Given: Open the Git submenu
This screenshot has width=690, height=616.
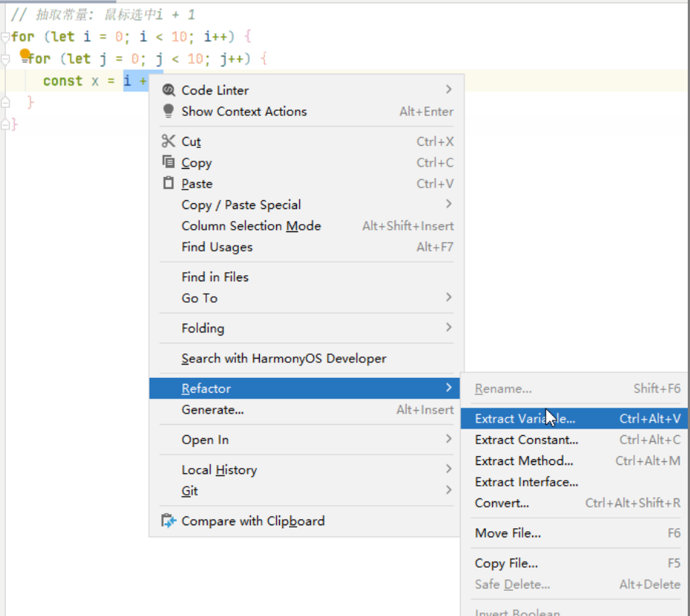Looking at the screenshot, I should (x=304, y=491).
